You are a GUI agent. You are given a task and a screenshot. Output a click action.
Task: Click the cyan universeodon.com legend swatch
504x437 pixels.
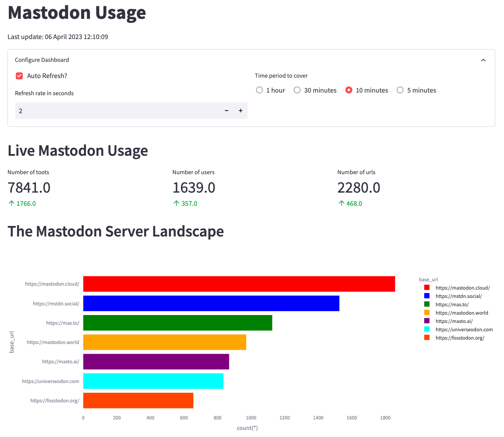[426, 329]
